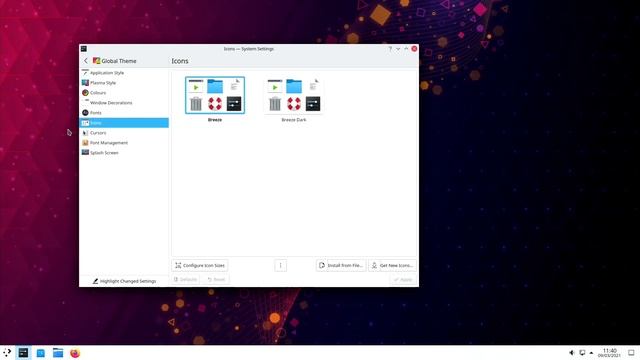640x360 pixels.
Task: Click the Breeze Dark theme name label
Action: point(294,120)
